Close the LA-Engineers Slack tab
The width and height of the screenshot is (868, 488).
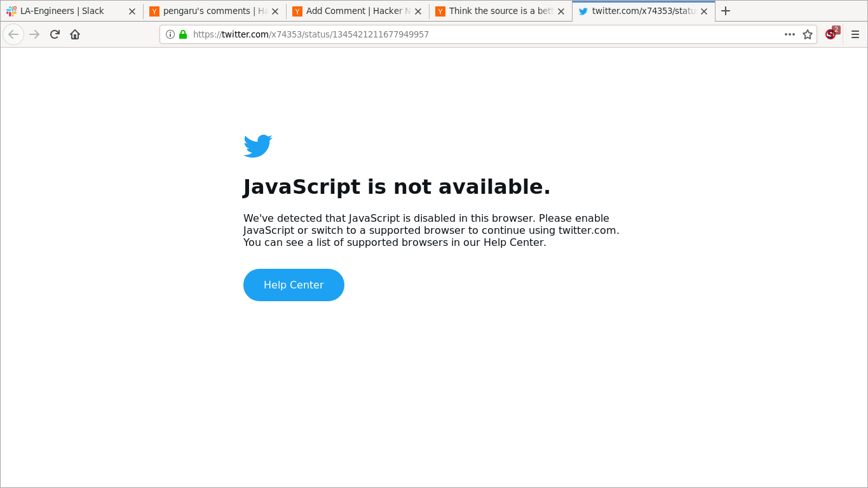132,11
